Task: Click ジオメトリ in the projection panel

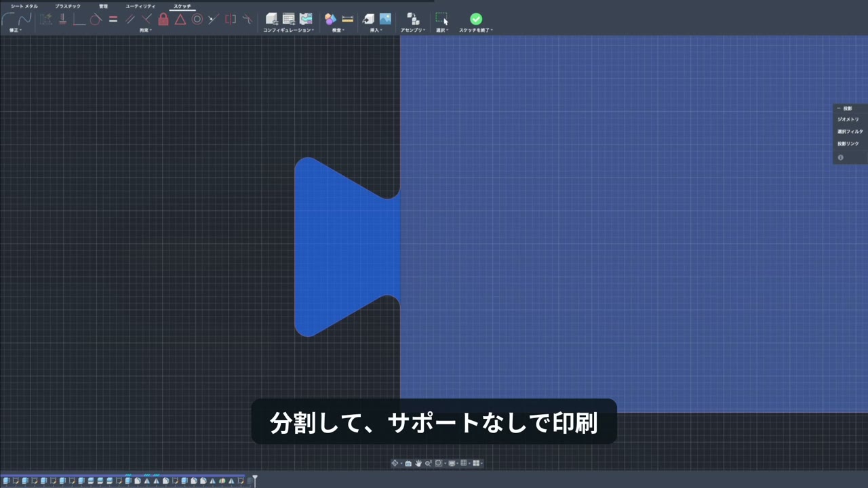Action: [x=848, y=119]
